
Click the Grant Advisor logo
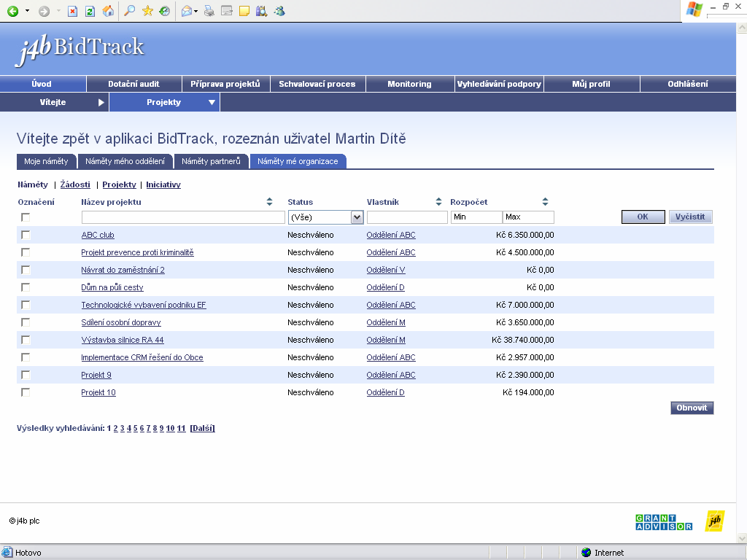click(664, 522)
